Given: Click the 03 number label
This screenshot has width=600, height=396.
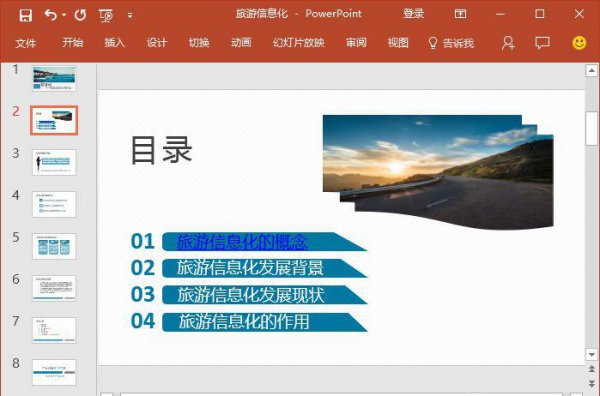Looking at the screenshot, I should pyautogui.click(x=143, y=295).
